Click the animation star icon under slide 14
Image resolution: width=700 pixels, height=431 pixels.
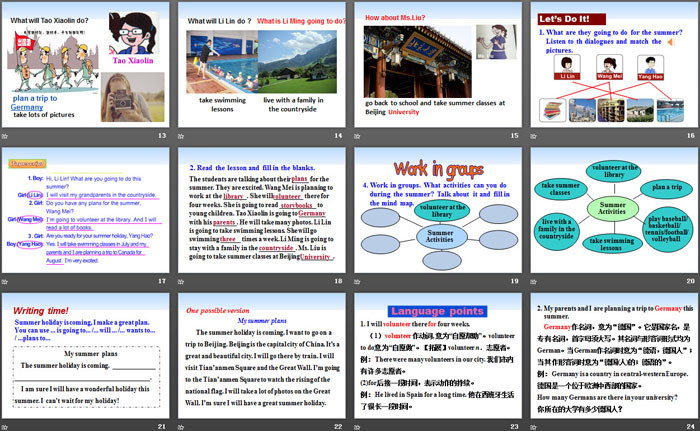(181, 136)
